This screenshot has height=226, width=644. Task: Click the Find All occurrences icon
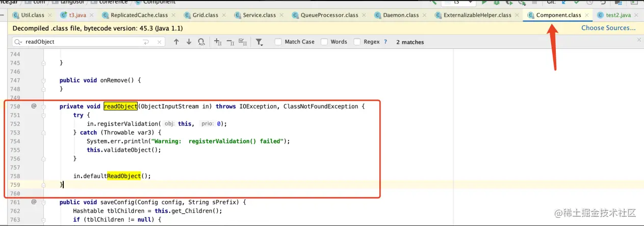(x=201, y=42)
